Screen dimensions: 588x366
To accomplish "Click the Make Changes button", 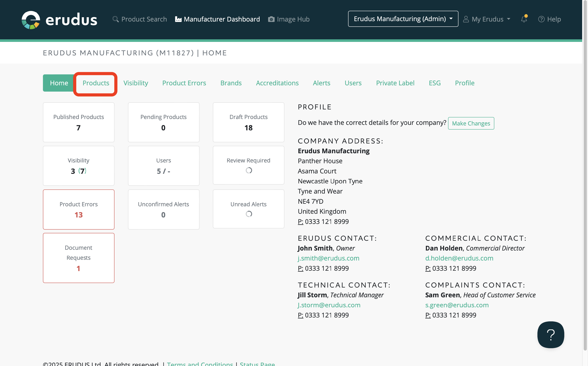I will click(x=471, y=123).
